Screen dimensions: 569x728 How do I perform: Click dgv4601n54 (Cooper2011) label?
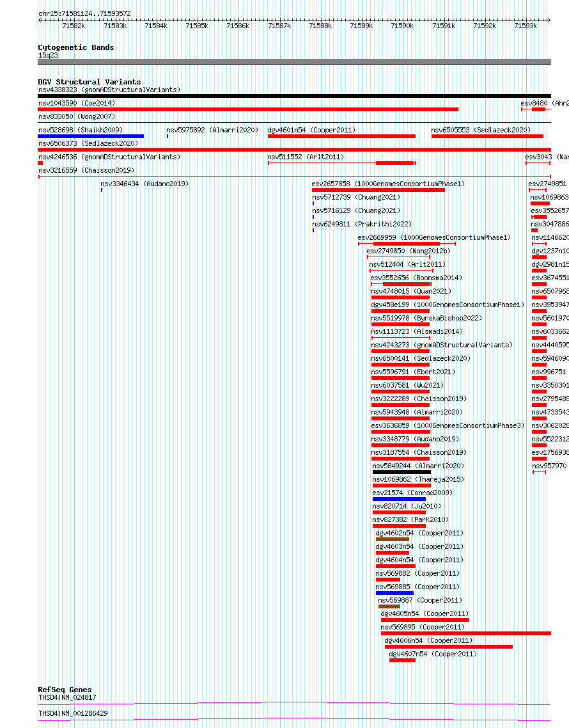point(311,130)
